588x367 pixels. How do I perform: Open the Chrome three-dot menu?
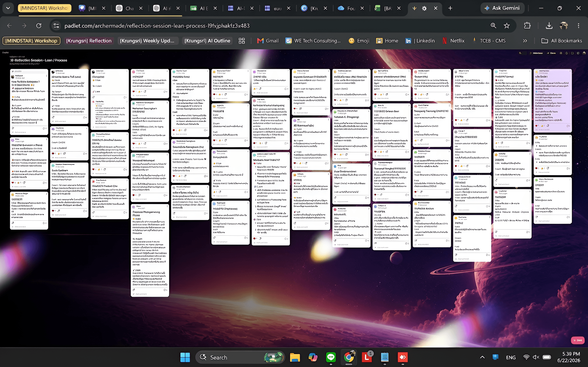click(x=579, y=26)
